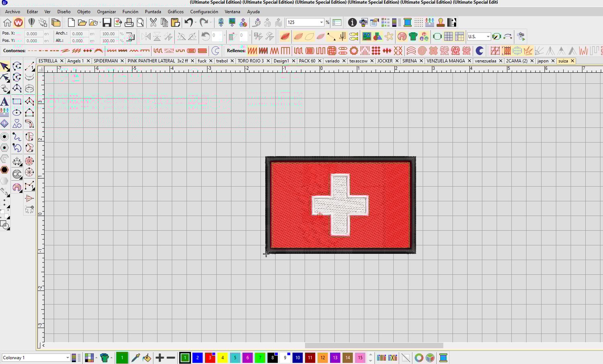Select the arrow Select Object tool
Screen dimensions: 603x364
tap(5, 66)
